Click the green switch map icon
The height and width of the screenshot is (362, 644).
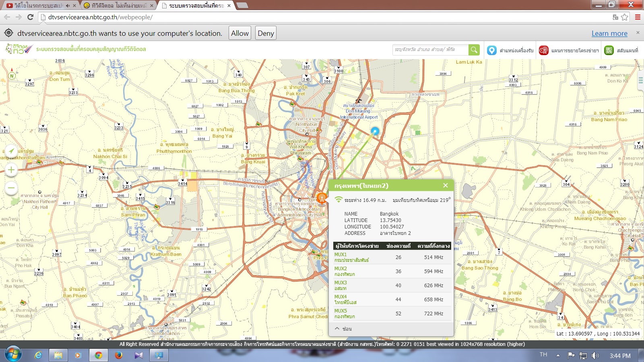click(x=609, y=50)
